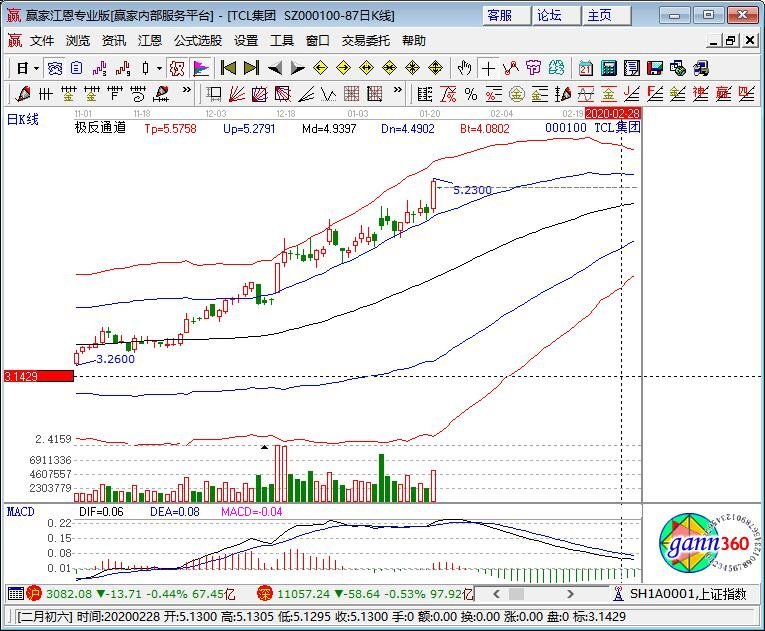Image resolution: width=765 pixels, height=631 pixels.
Task: Expand the overflow chevron after pen-ruler tool
Action: (x=186, y=90)
